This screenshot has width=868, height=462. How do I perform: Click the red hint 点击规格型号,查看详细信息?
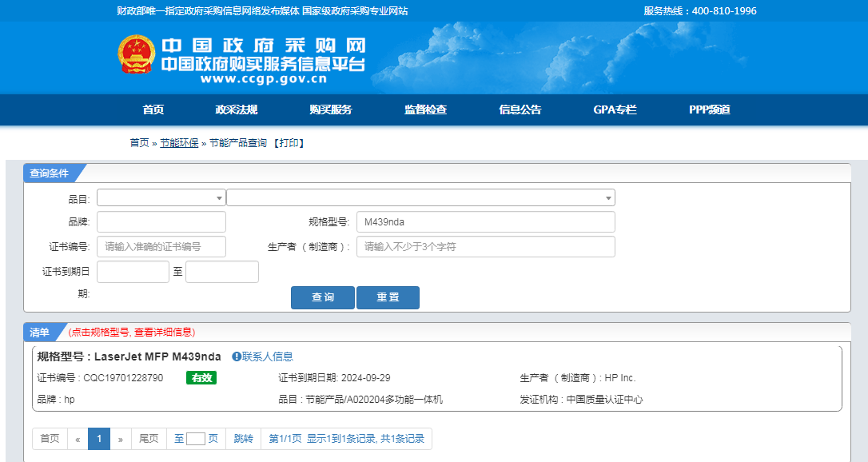click(x=132, y=332)
